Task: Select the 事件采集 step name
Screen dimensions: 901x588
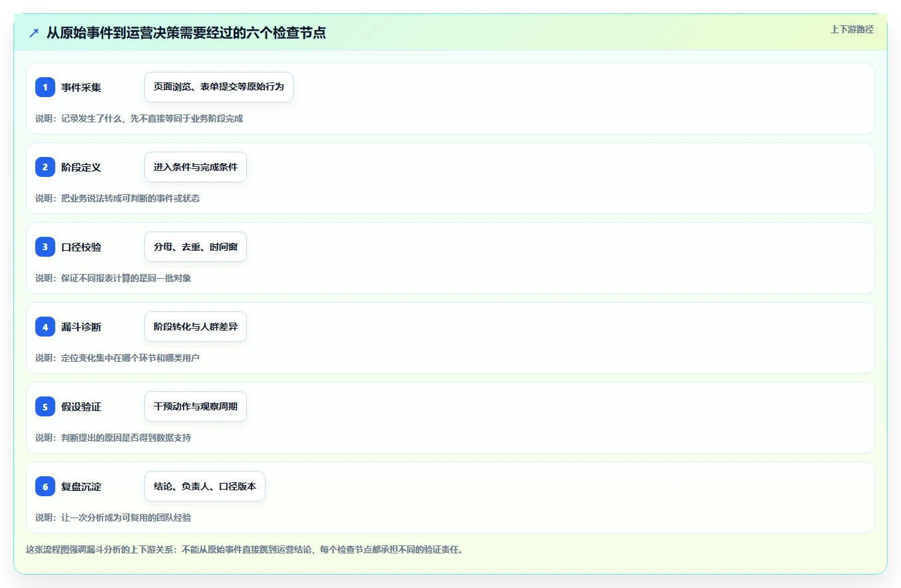Action: point(81,87)
